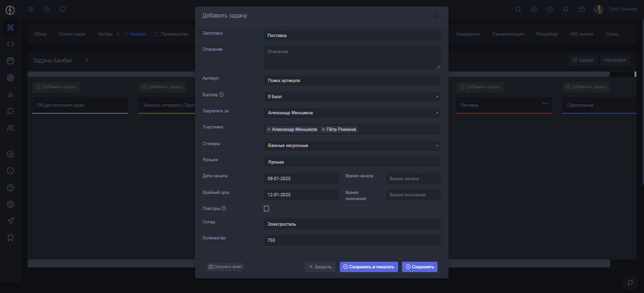644x293 pixels.
Task: Click the Описание text area
Action: (352, 58)
